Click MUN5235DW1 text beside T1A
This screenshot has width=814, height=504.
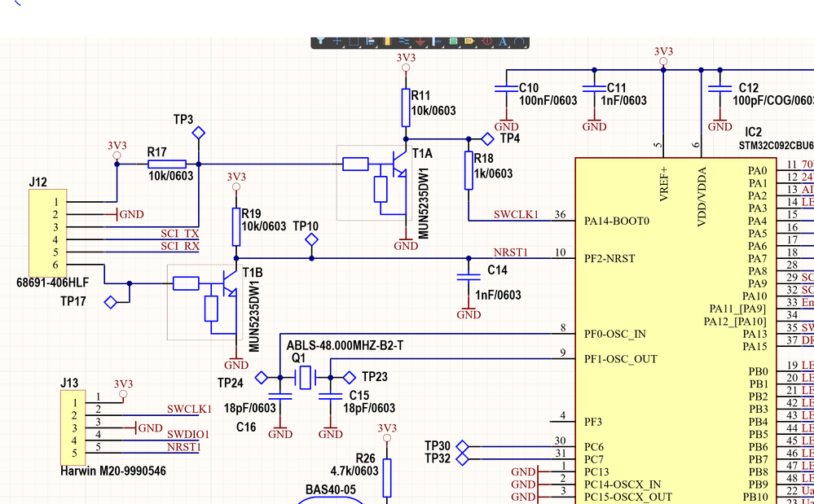click(423, 204)
